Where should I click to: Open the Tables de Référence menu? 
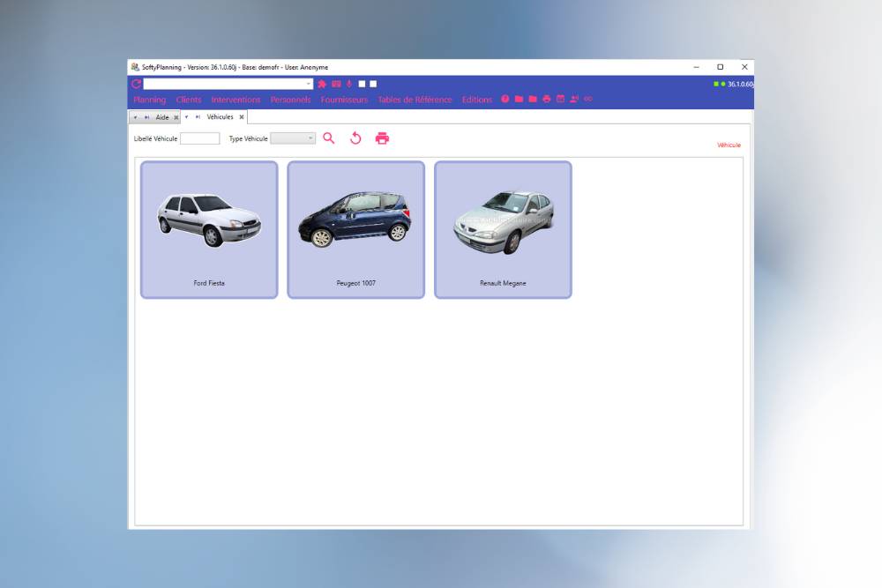click(415, 100)
